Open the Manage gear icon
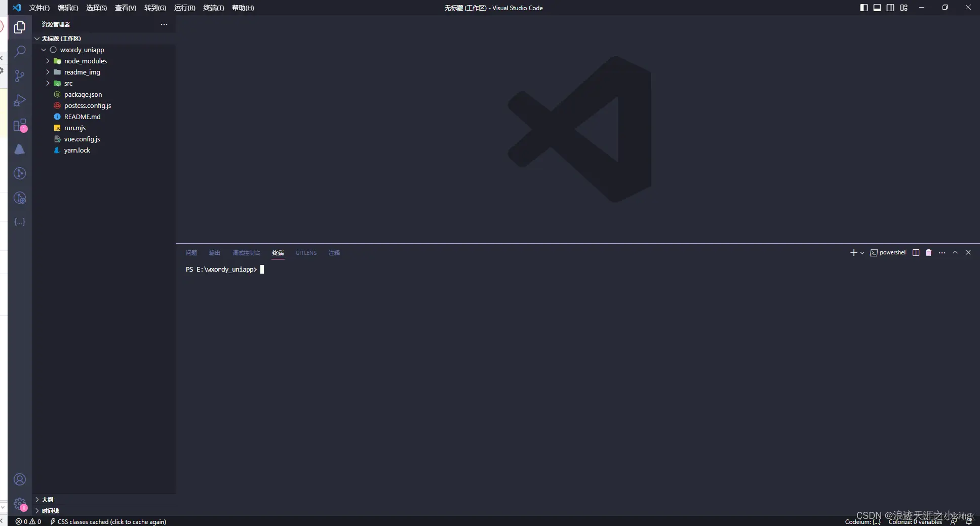 (20, 504)
